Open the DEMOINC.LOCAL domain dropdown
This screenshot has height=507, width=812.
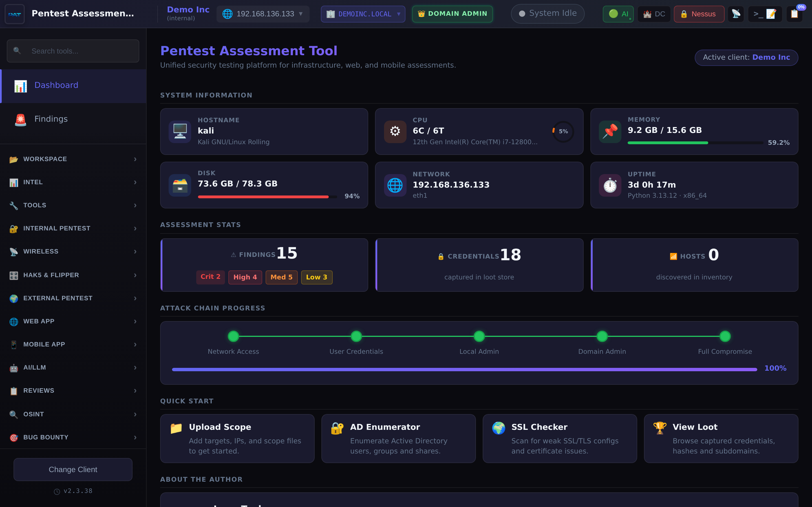pos(363,14)
